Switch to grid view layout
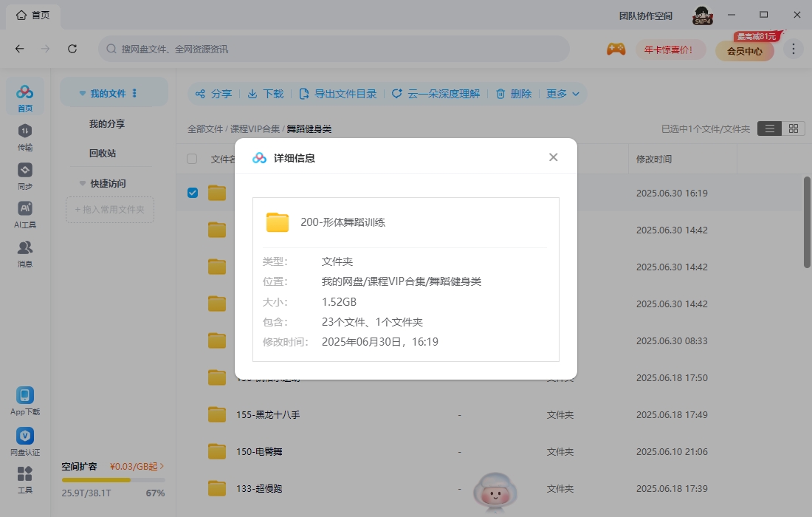Viewport: 812px width, 517px height. coord(793,129)
